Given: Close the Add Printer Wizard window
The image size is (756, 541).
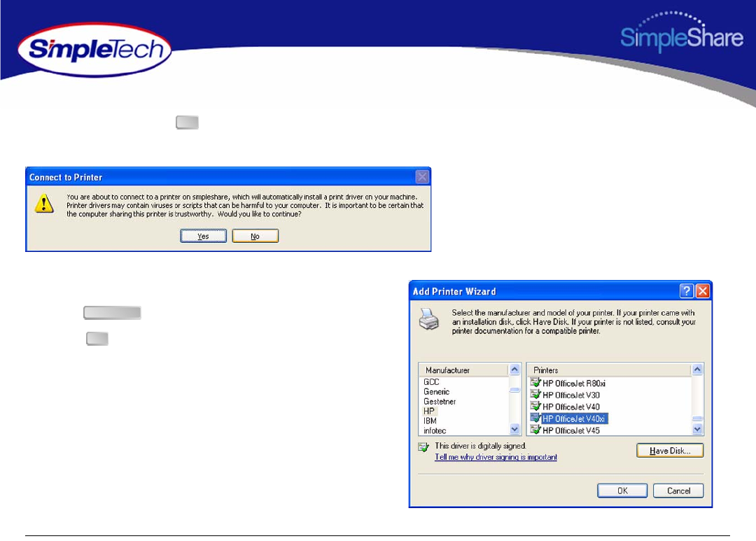Looking at the screenshot, I should (703, 290).
